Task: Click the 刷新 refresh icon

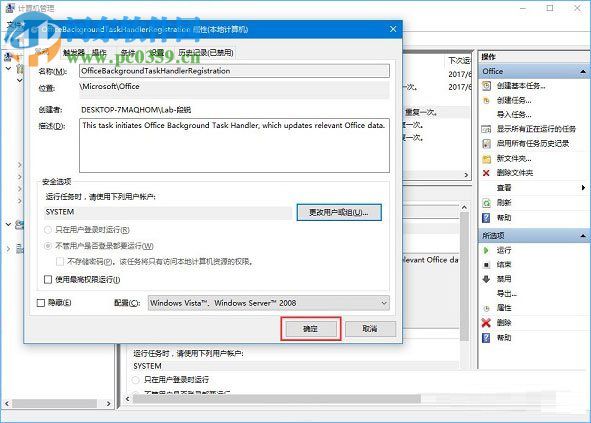Action: [487, 203]
